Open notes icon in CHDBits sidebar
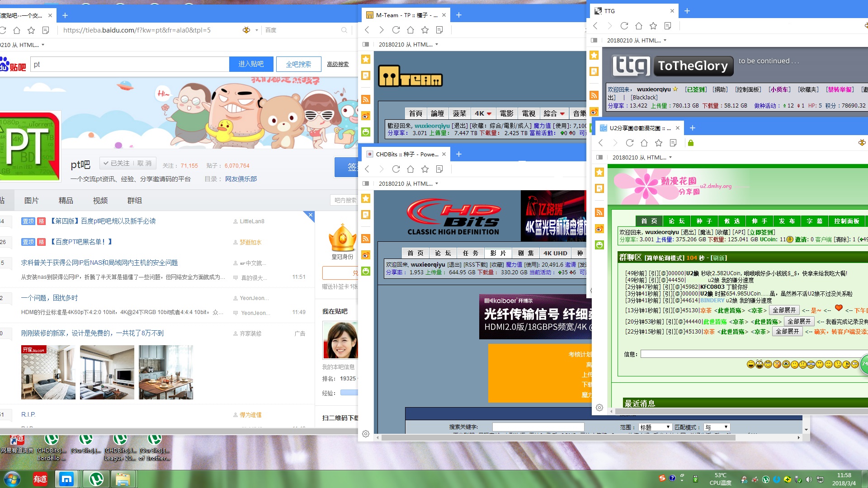The width and height of the screenshot is (868, 488). coord(366,215)
